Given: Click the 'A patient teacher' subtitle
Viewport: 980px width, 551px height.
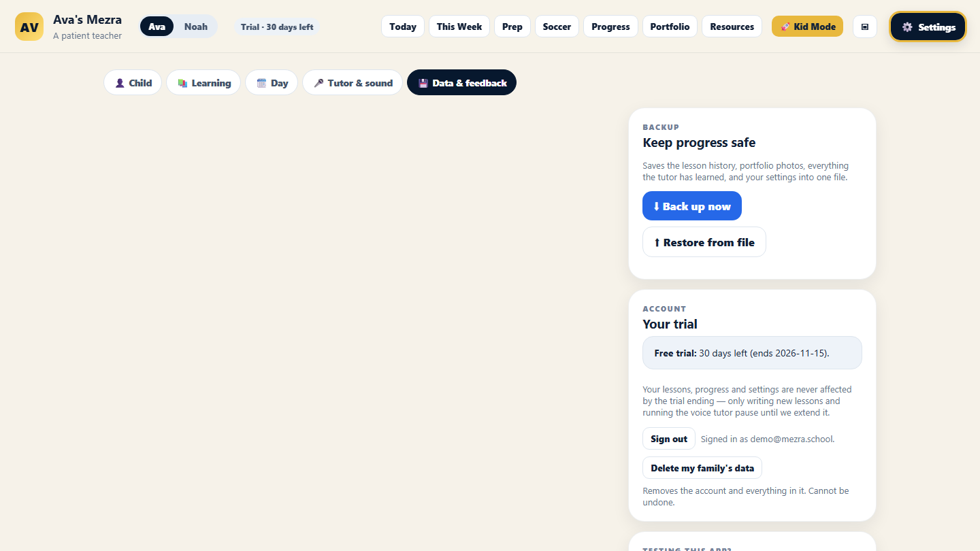Looking at the screenshot, I should click(87, 36).
